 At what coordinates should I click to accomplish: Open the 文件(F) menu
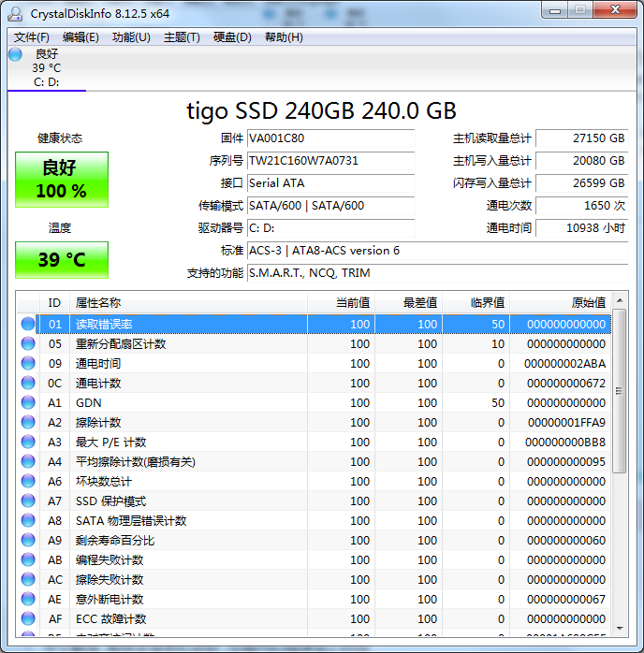pos(32,37)
